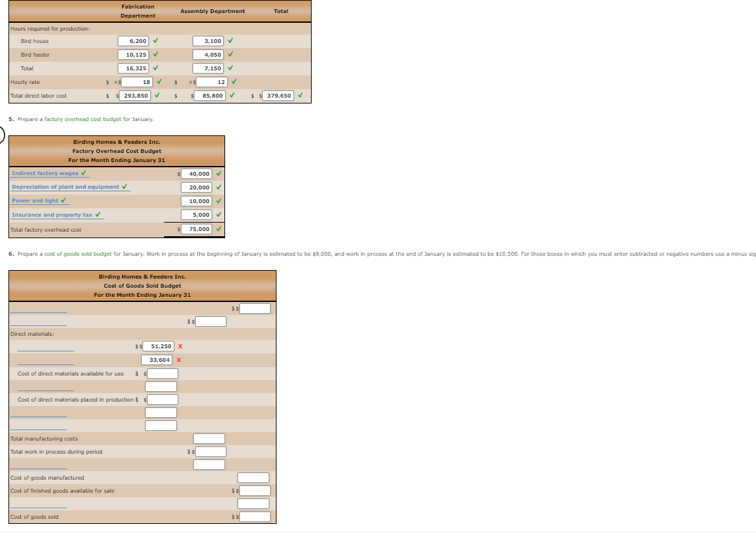The image size is (756, 533).
Task: Click Fabrication Bird feeder hours field 10,125
Action: point(133,55)
